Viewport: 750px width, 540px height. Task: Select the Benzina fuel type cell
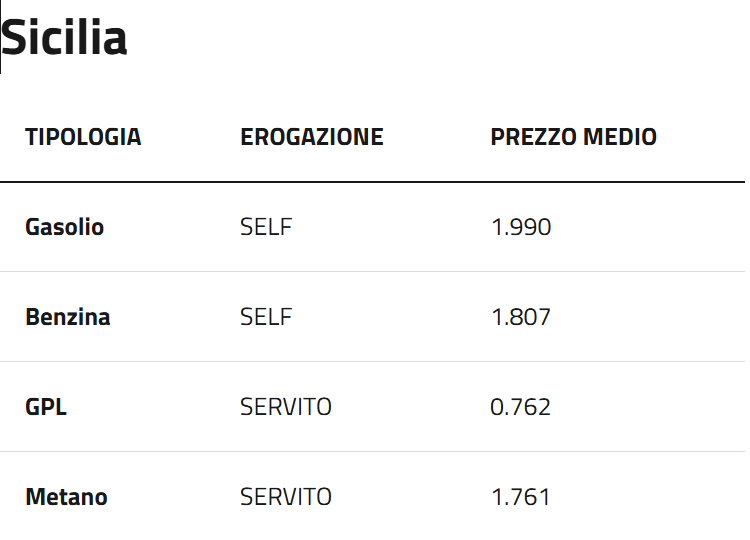tap(67, 317)
